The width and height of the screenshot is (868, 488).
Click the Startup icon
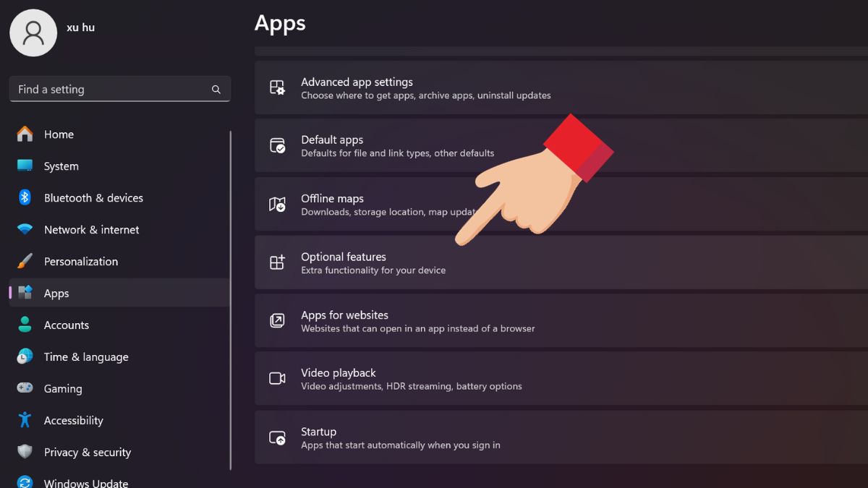click(277, 437)
